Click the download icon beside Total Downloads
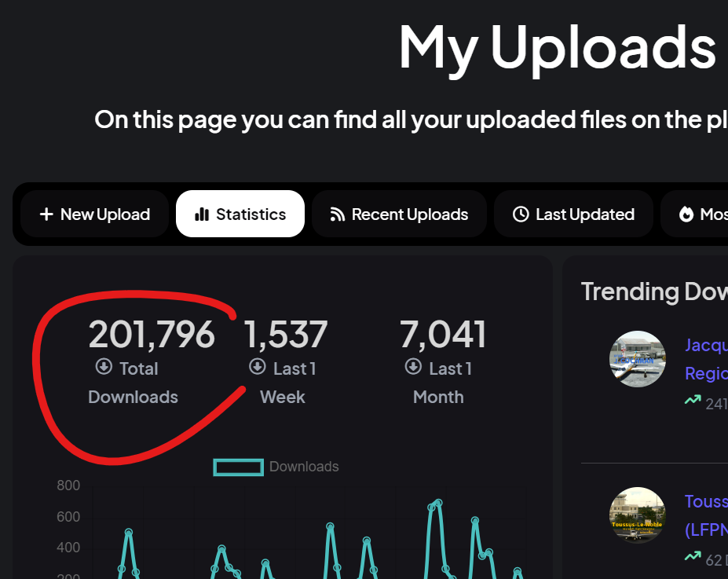The width and height of the screenshot is (728, 579). [x=104, y=366]
